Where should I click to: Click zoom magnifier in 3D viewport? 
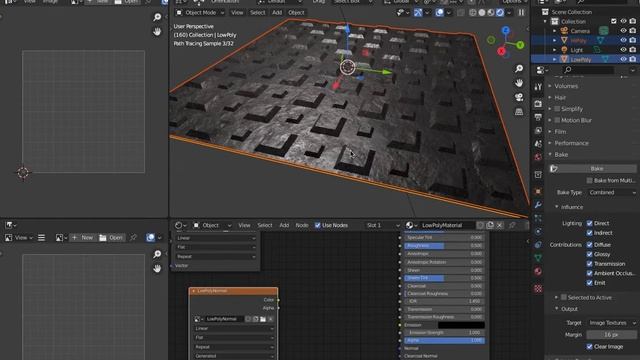519,69
